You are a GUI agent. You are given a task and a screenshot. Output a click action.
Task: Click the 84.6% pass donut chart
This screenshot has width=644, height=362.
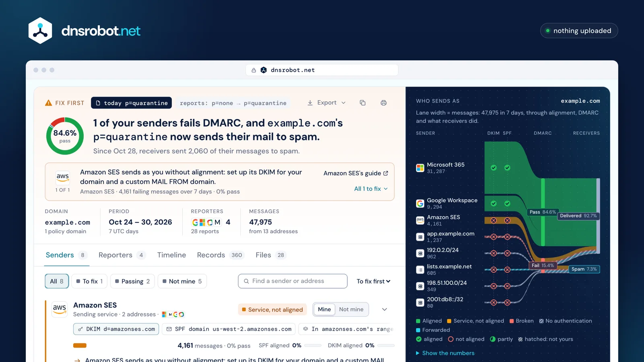coord(65,136)
